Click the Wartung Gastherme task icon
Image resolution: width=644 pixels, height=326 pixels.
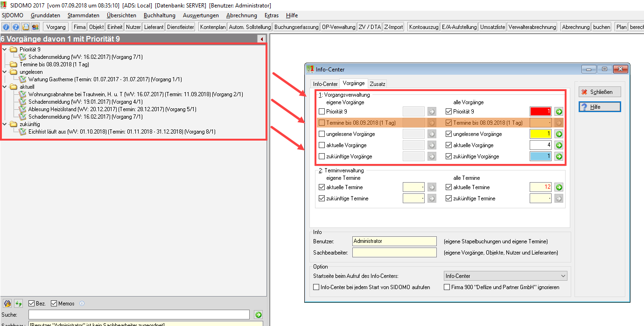click(23, 79)
